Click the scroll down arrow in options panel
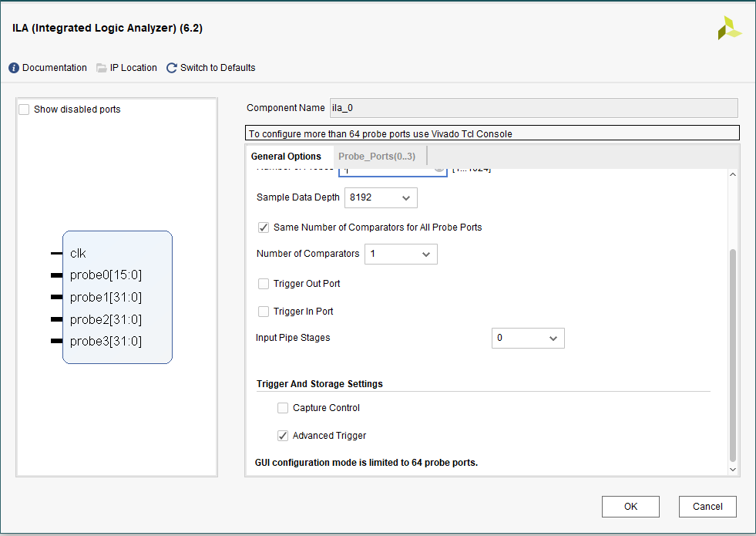Screen dimensions: 756x536 [733, 470]
